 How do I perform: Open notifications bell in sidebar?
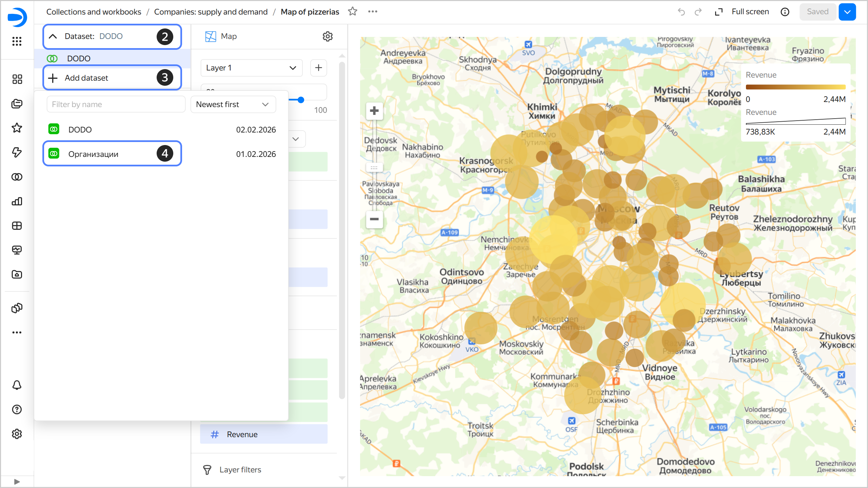[17, 385]
